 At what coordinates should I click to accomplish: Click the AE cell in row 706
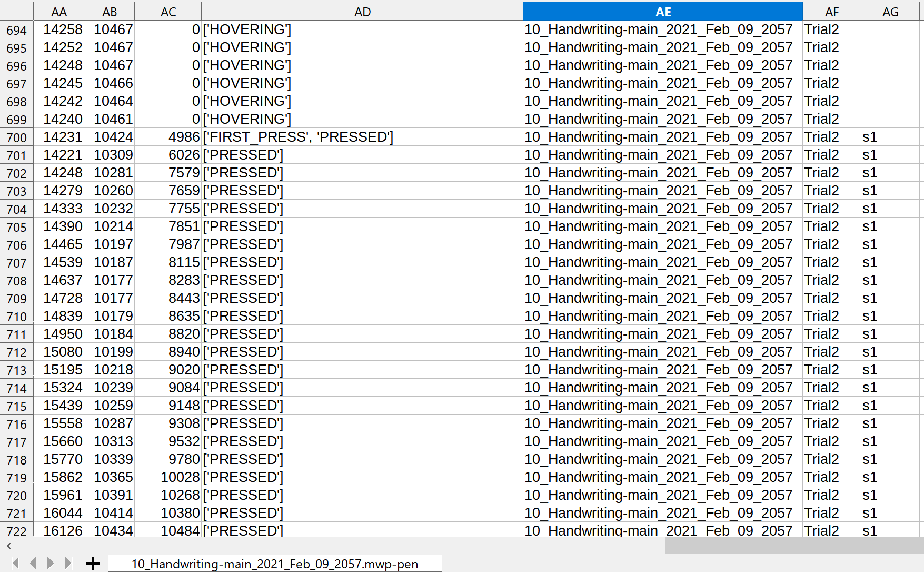click(x=663, y=244)
